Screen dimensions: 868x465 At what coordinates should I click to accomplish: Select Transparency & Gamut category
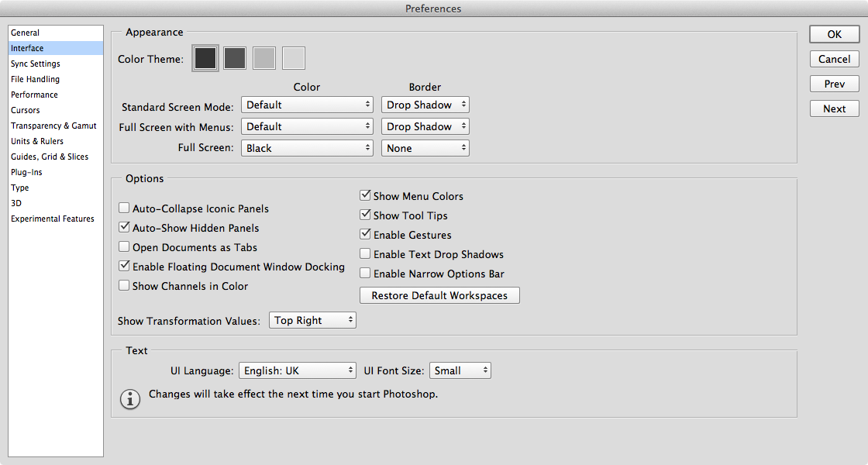pyautogui.click(x=56, y=126)
